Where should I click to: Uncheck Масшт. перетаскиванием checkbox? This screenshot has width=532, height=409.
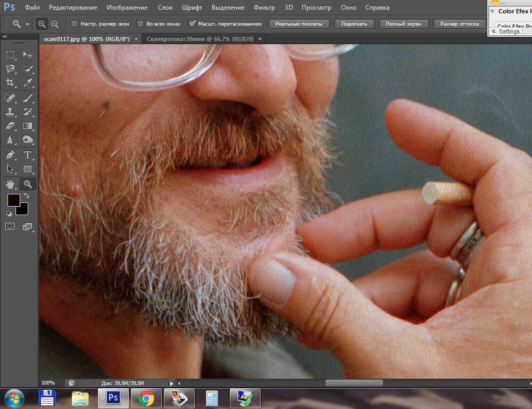193,24
